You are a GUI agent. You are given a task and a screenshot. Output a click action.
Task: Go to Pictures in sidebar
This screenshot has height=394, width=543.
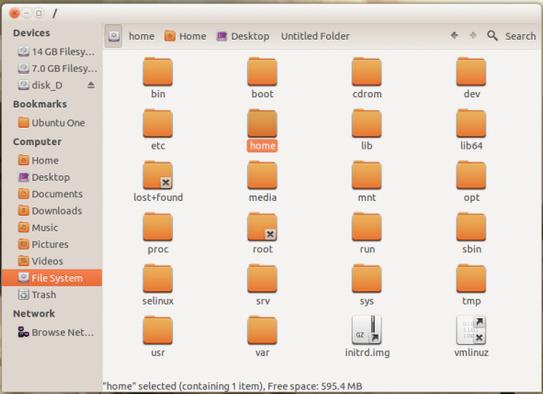(x=43, y=244)
